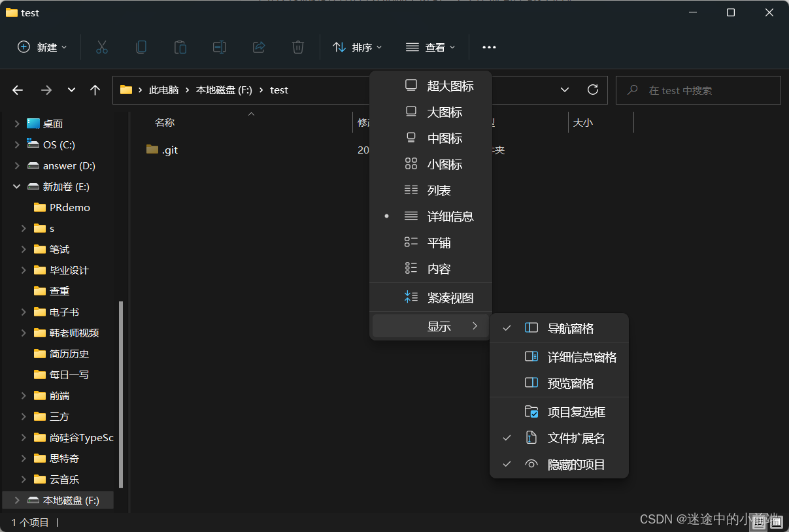Collapse the 新加卷 (E:) drive tree

(x=16, y=186)
